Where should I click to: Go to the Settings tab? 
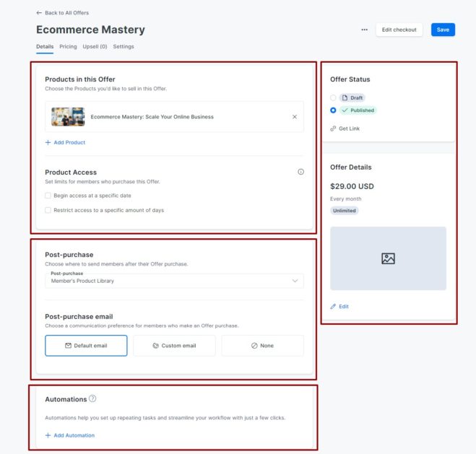[124, 46]
